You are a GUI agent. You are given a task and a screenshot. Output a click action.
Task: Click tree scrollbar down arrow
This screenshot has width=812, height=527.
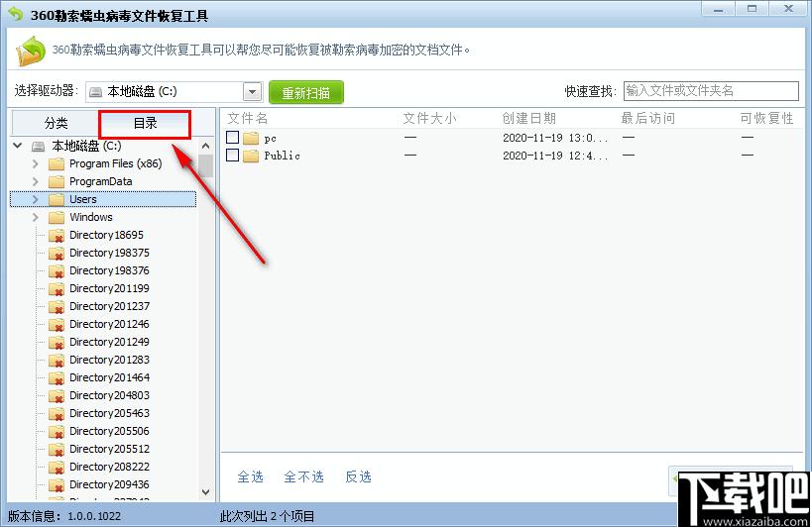(x=205, y=491)
